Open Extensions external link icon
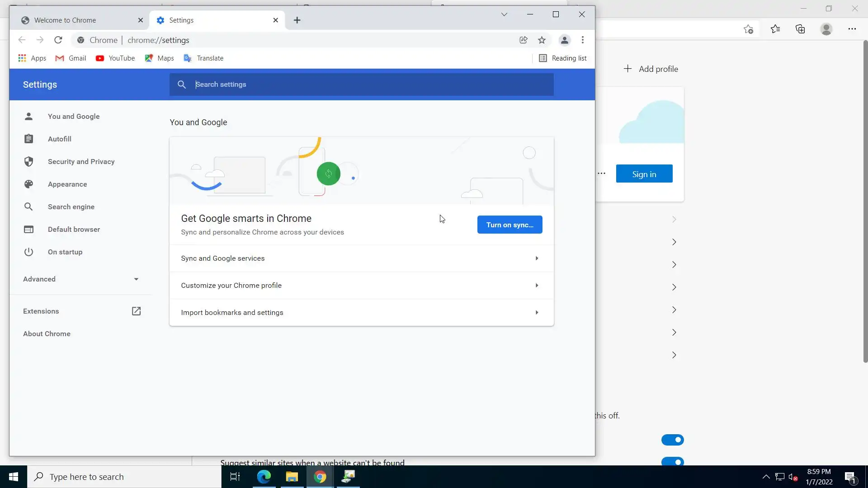 (136, 311)
